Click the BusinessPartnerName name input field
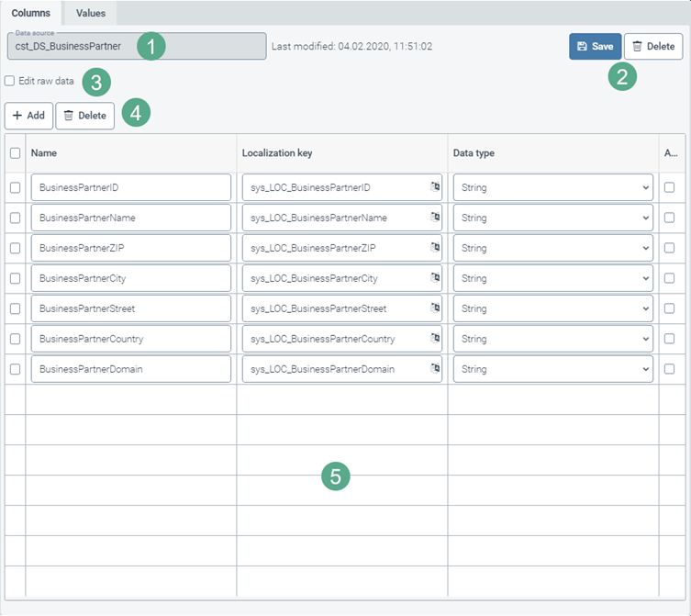The height and width of the screenshot is (616, 691). [x=130, y=218]
